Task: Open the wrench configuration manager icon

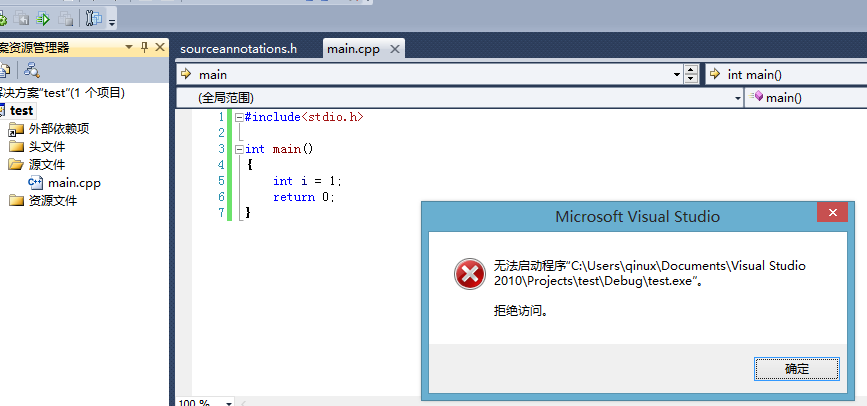Action: [94, 19]
